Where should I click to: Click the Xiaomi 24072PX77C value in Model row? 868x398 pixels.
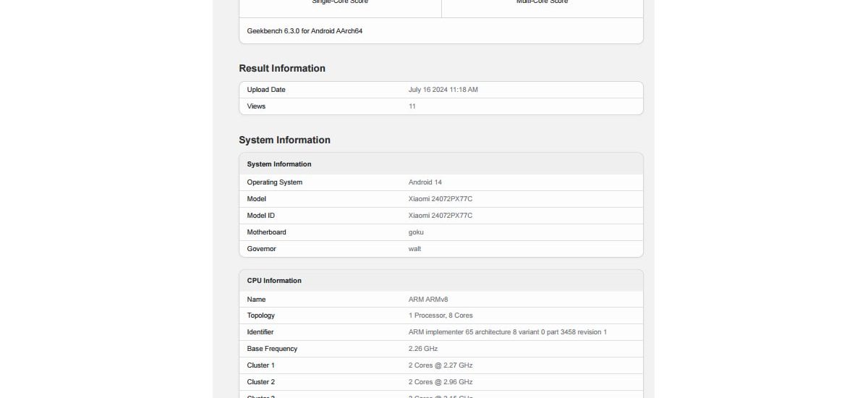440,199
